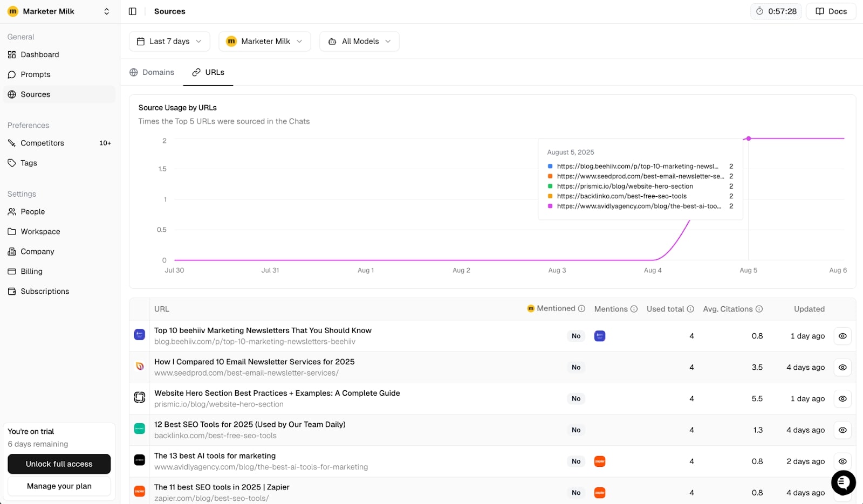Click the 10+ competitors badge

(x=105, y=143)
